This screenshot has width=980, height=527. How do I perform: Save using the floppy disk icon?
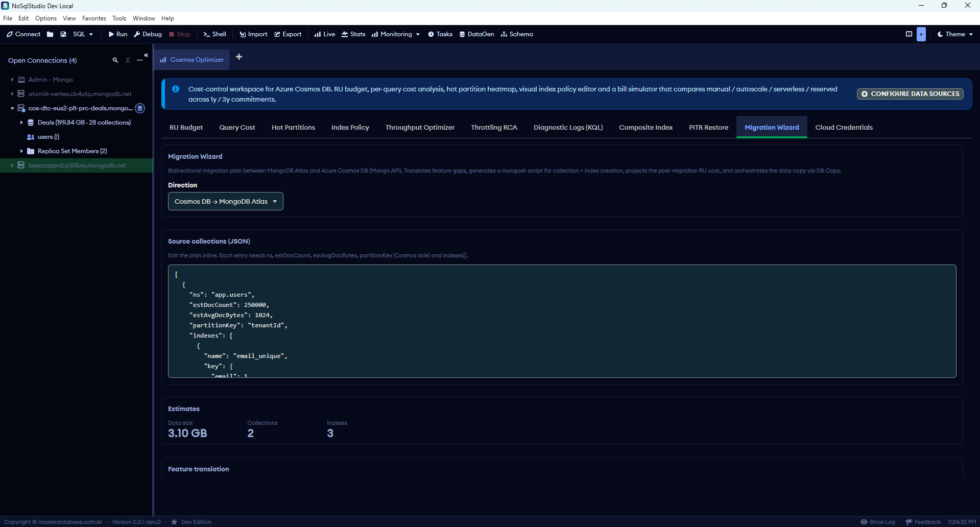[63, 34]
